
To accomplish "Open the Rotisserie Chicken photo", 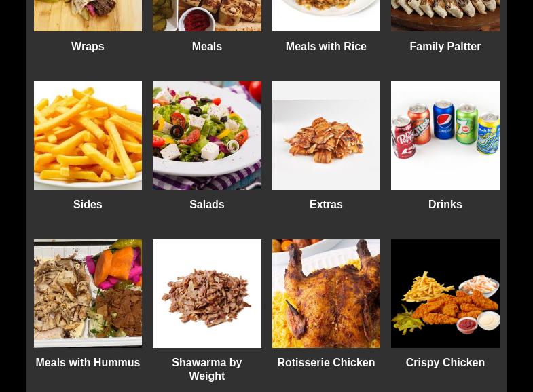I will [326, 294].
